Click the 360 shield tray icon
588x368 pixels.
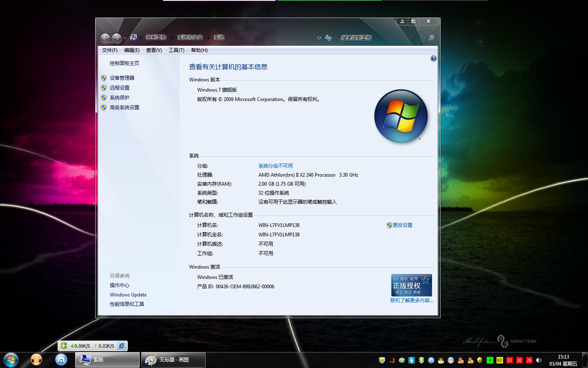[382, 360]
